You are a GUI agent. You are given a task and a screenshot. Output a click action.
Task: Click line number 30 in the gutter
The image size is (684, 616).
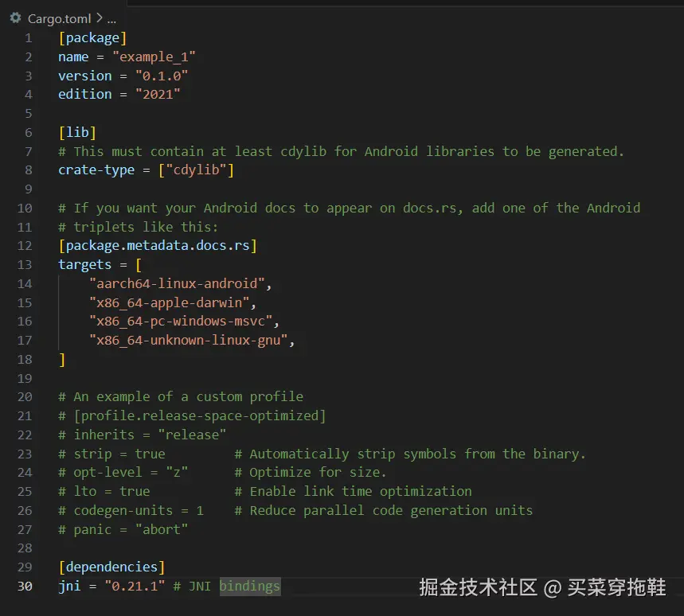coord(25,587)
